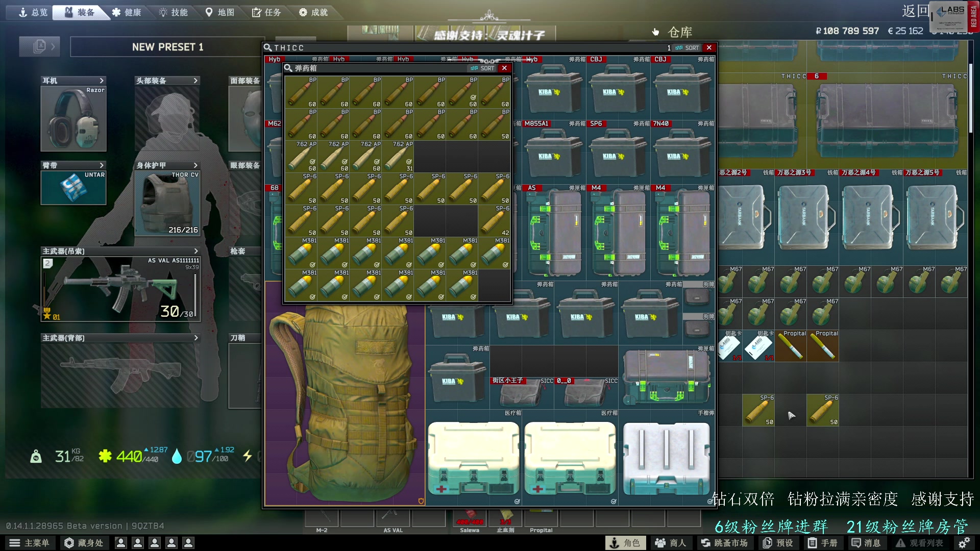Open the 任务 tasks tab
The image size is (980, 551).
[266, 12]
